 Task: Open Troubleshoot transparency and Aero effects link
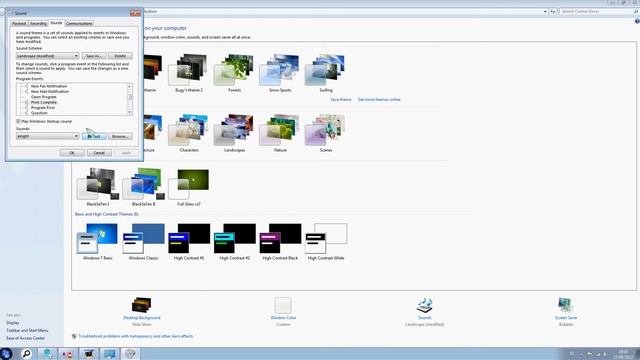click(x=136, y=336)
